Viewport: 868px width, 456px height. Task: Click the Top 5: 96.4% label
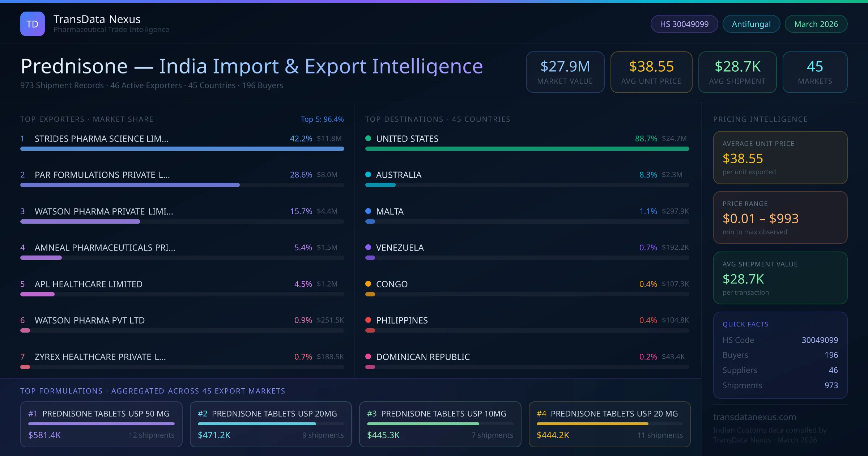(322, 119)
